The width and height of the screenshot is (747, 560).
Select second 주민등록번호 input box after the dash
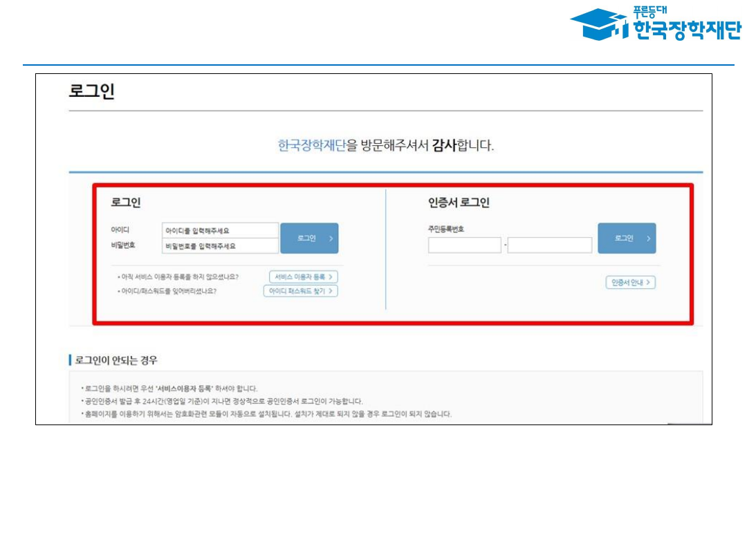[549, 245]
